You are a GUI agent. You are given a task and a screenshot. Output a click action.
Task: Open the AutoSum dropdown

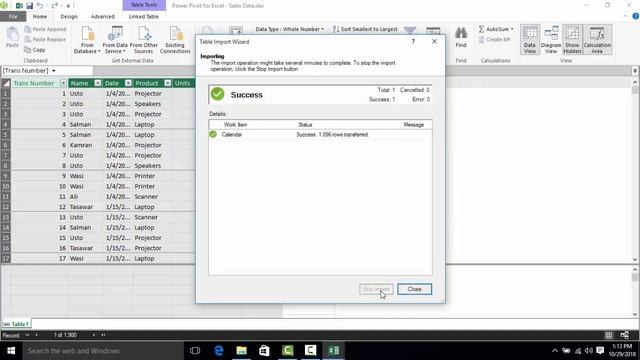[496, 29]
